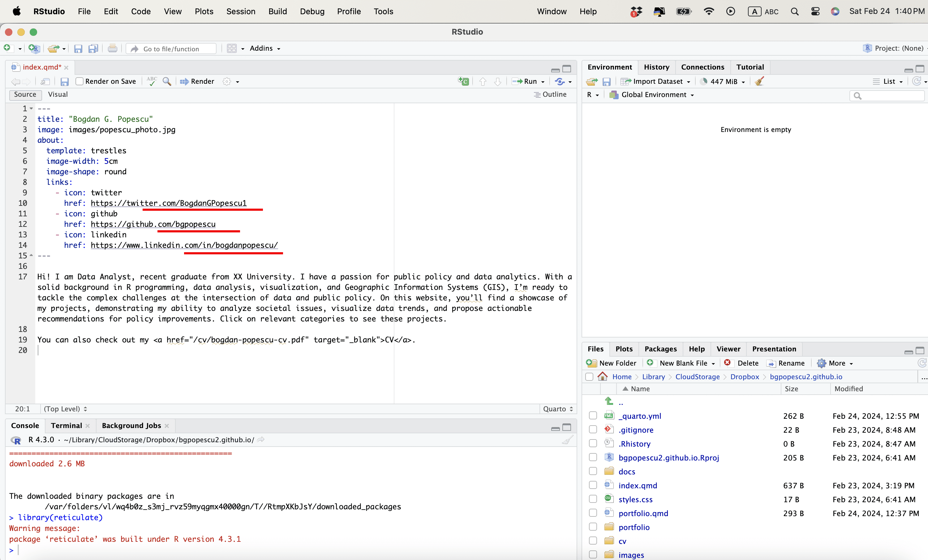Clear environment with the broom icon
Screen dimensions: 928x560
click(759, 81)
